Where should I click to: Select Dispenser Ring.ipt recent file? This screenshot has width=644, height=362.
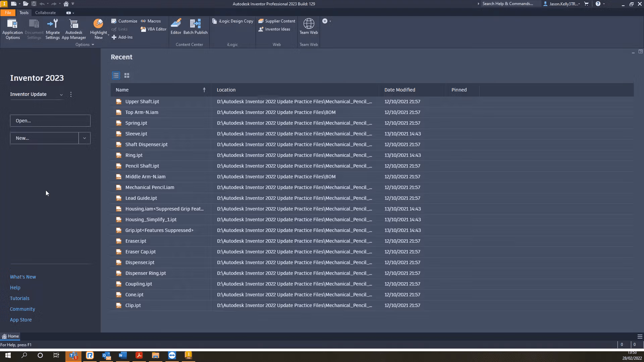click(x=372, y=273)
